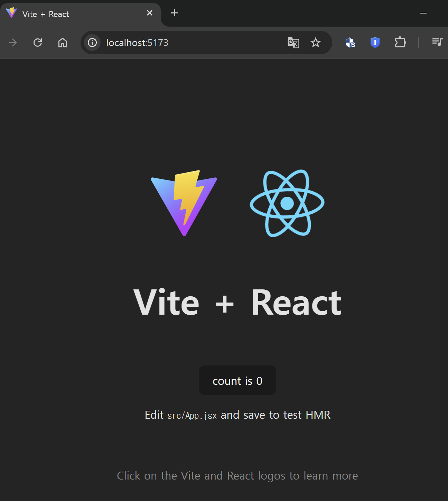Click the 'count is 0' button

pos(237,380)
